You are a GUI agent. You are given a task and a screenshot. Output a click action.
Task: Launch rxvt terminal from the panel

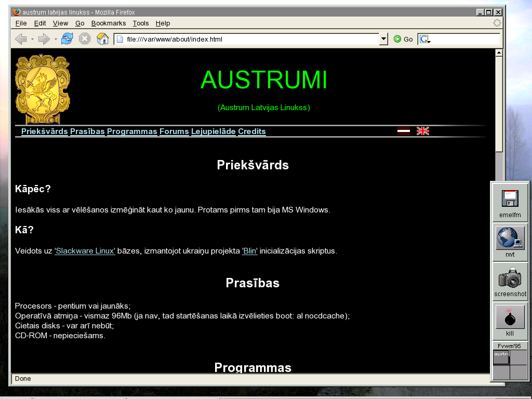pos(510,242)
